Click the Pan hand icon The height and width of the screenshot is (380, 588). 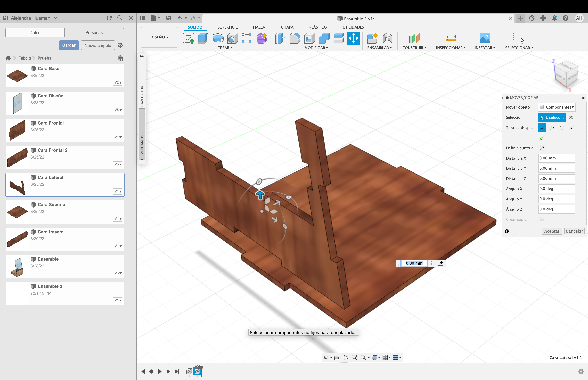coord(346,358)
